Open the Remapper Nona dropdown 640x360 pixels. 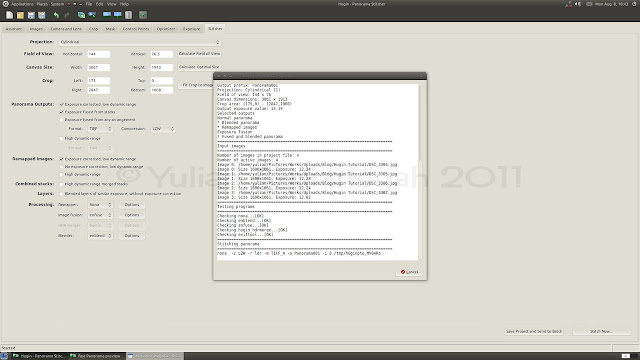(100, 204)
